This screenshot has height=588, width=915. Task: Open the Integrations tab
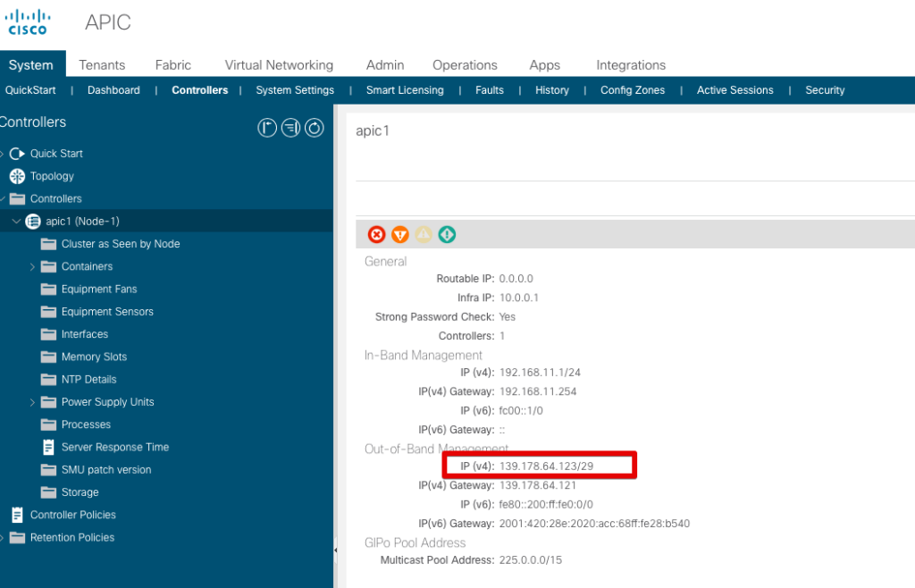pyautogui.click(x=631, y=64)
